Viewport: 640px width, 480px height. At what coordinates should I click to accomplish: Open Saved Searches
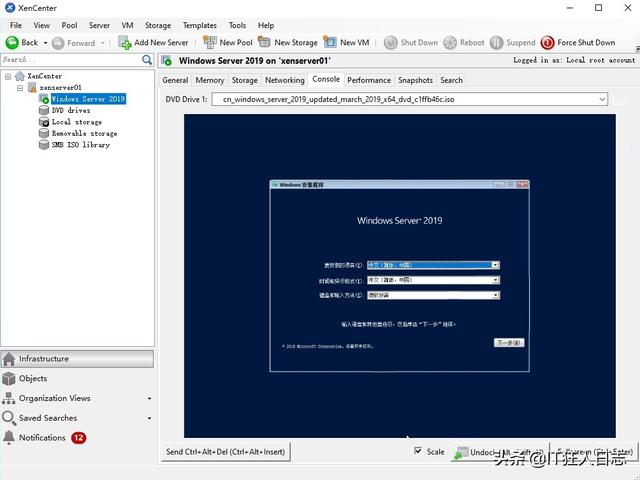point(48,418)
